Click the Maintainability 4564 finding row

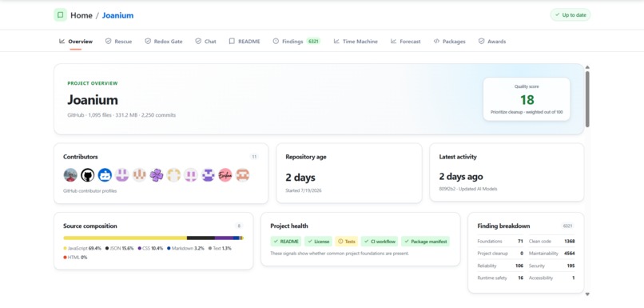(551, 254)
